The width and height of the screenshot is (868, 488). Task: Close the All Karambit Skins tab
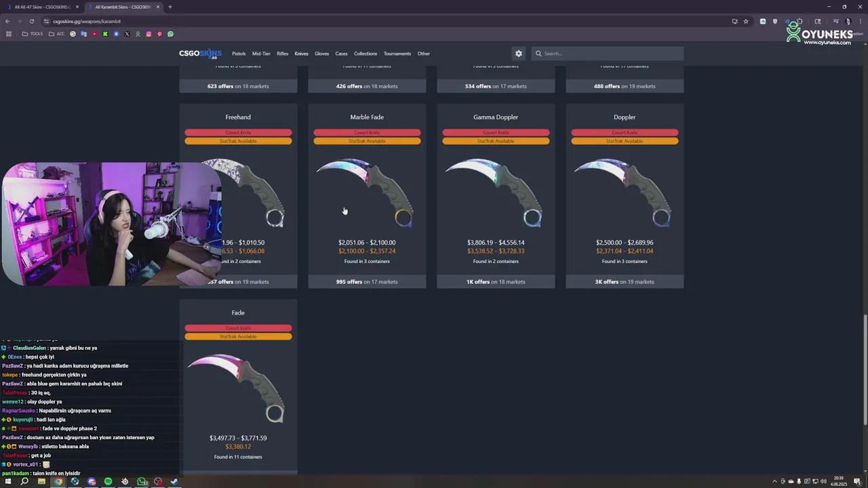pos(158,7)
